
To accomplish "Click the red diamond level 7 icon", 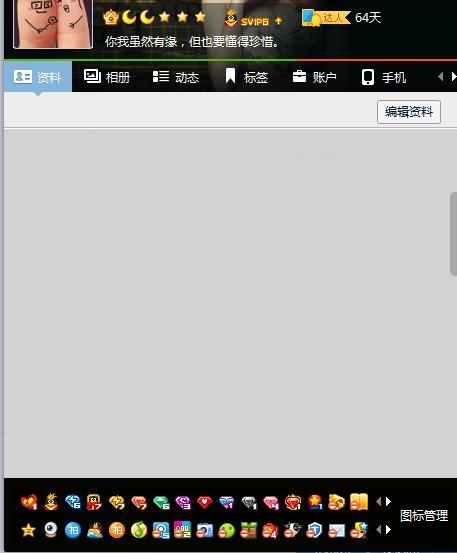I will pyautogui.click(x=139, y=502).
